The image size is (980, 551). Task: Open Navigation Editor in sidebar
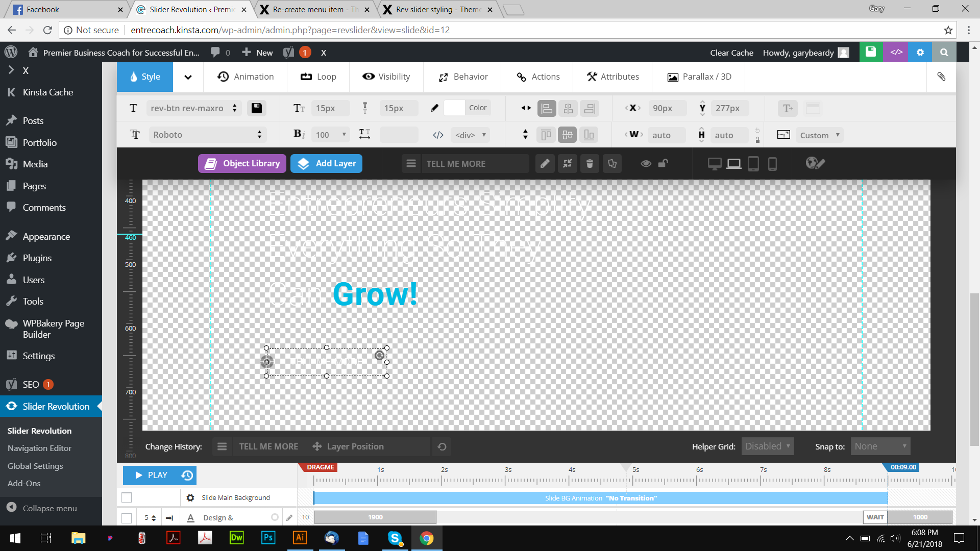pyautogui.click(x=39, y=448)
